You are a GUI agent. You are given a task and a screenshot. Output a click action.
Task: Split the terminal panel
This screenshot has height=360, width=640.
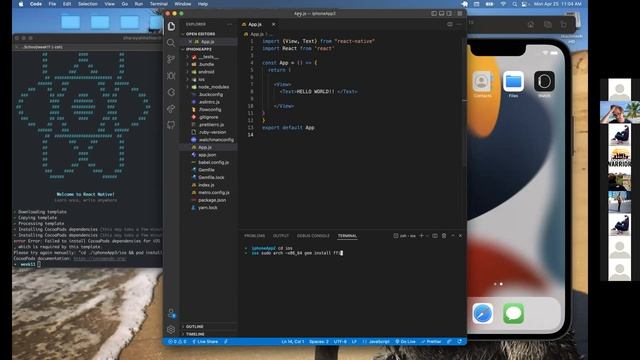click(435, 236)
